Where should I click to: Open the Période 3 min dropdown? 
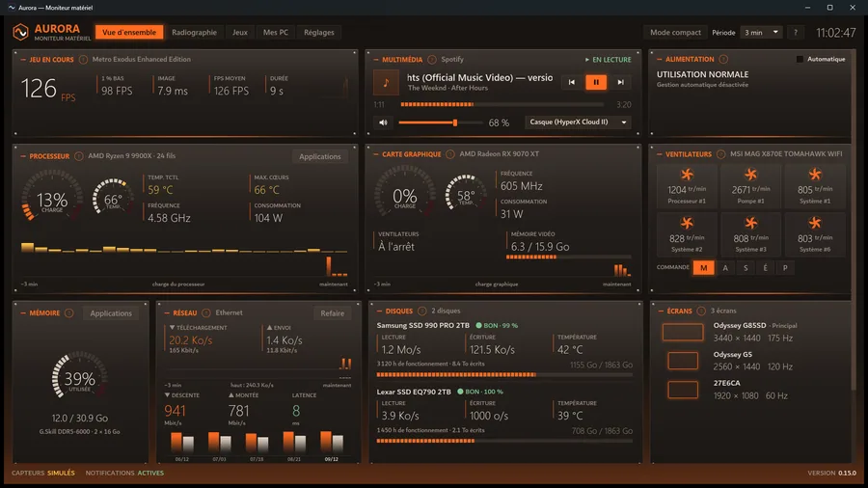[761, 32]
